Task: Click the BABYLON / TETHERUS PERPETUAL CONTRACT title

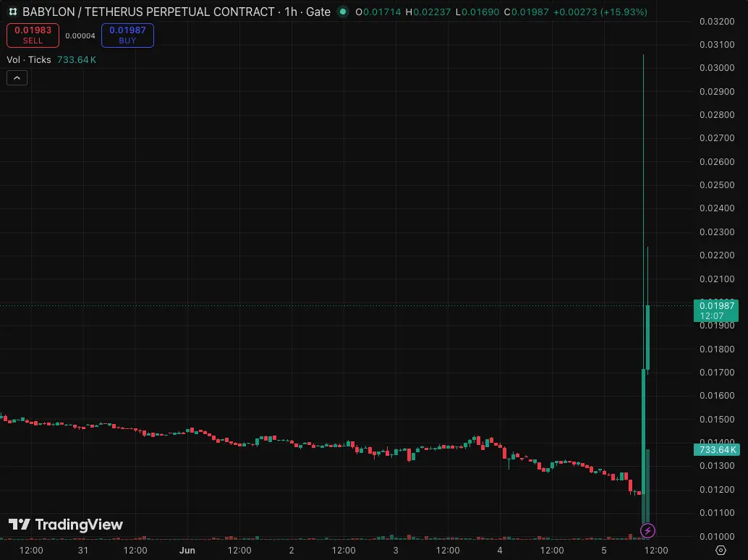Action: click(x=148, y=12)
